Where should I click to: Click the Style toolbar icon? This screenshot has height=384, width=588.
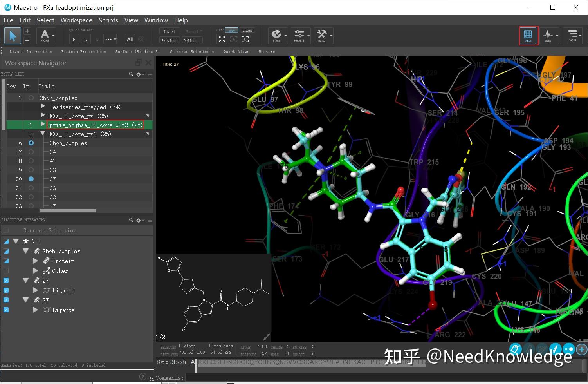point(277,35)
